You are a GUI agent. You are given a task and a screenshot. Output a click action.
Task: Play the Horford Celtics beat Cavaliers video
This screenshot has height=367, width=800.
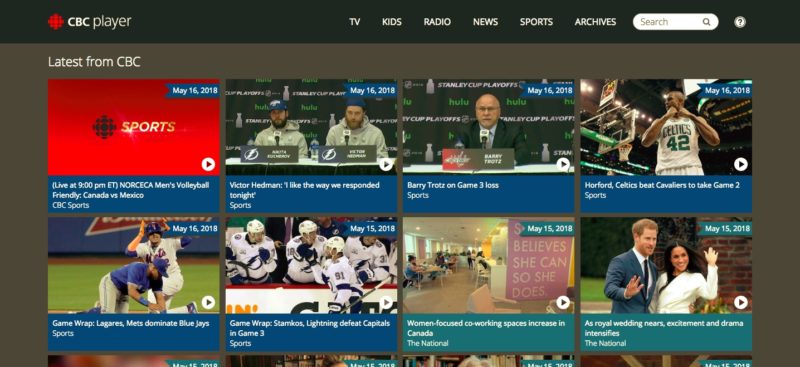tap(741, 164)
